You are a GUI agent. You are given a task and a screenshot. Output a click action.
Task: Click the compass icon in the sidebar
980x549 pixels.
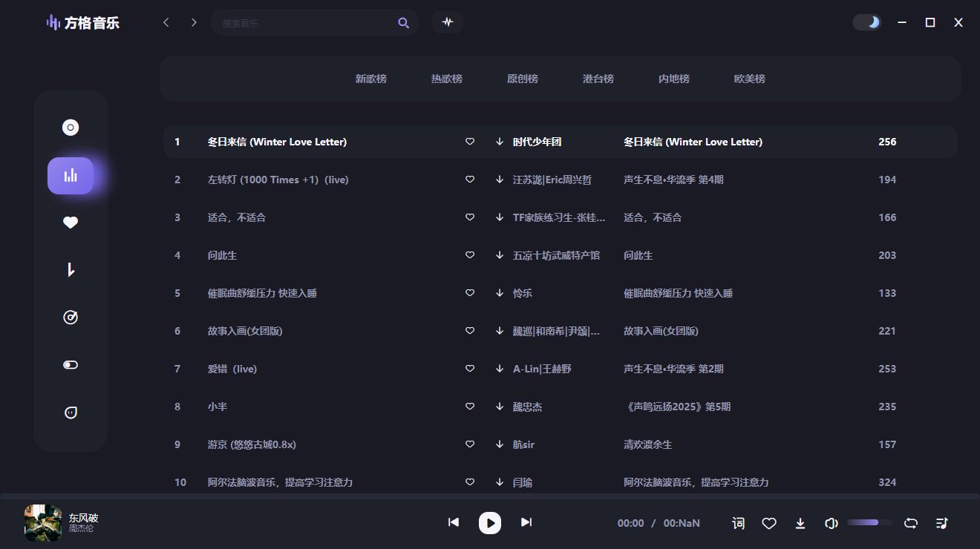(70, 317)
